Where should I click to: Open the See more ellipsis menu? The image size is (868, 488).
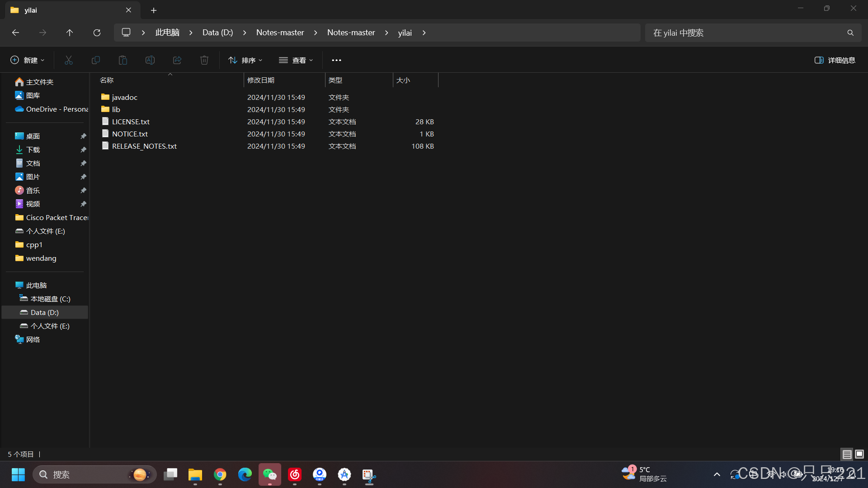(x=336, y=60)
